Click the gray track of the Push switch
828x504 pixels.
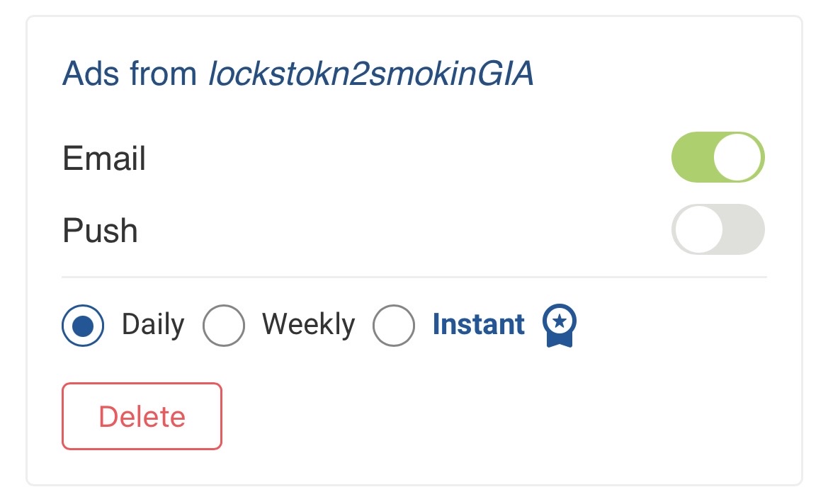pyautogui.click(x=744, y=229)
